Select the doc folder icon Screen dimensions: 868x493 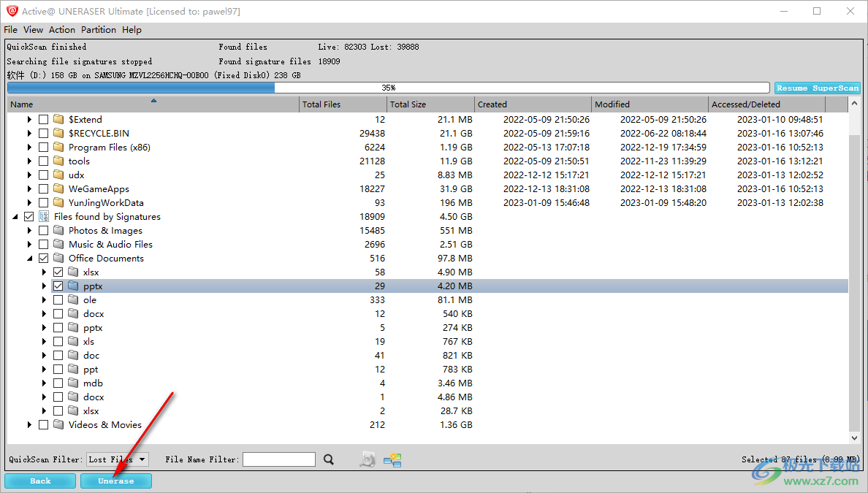coord(73,355)
